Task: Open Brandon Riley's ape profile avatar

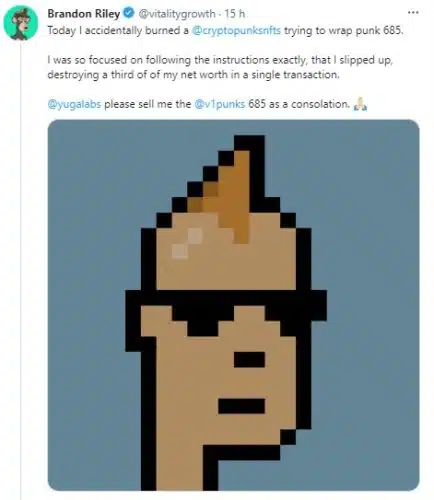Action: pos(20,23)
